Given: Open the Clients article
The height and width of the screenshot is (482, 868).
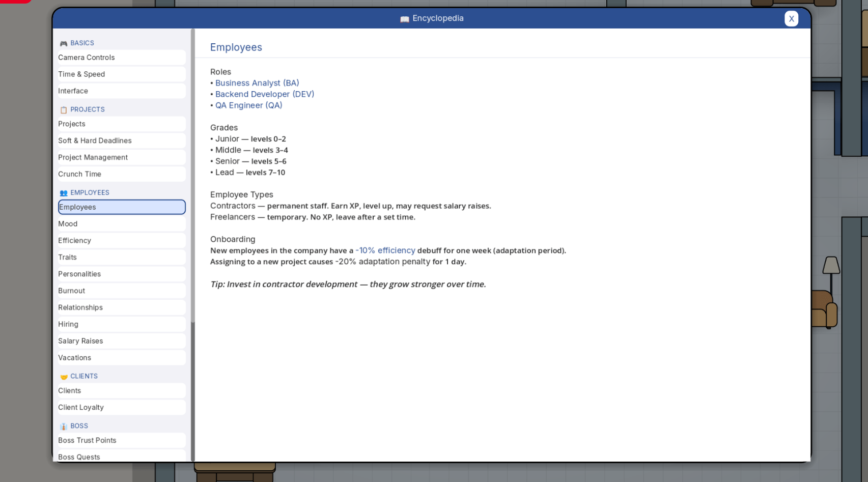Looking at the screenshot, I should tap(122, 391).
